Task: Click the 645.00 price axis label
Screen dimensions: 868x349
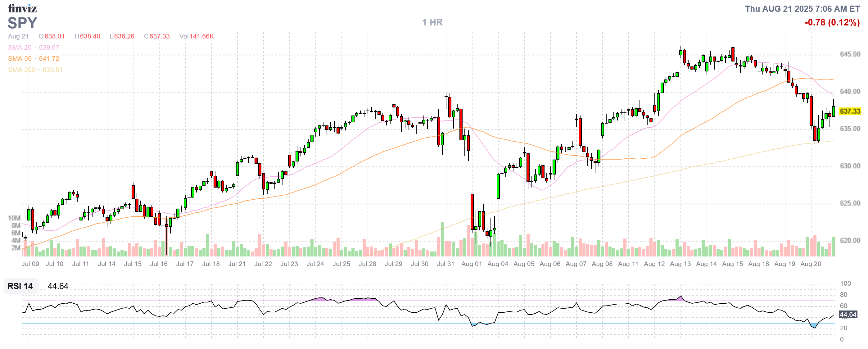Action: pyautogui.click(x=849, y=54)
